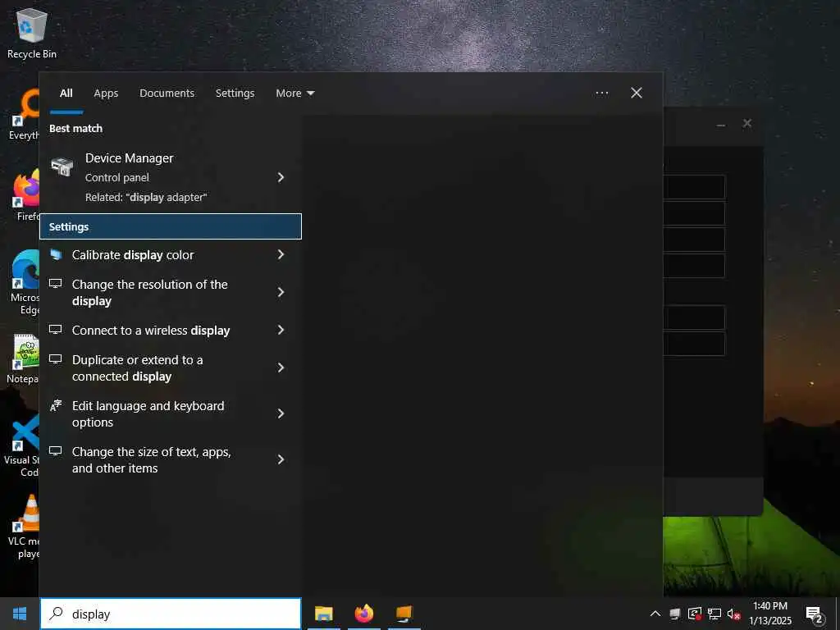Open Change the resolution of the display
The image size is (840, 630).
coord(171,293)
